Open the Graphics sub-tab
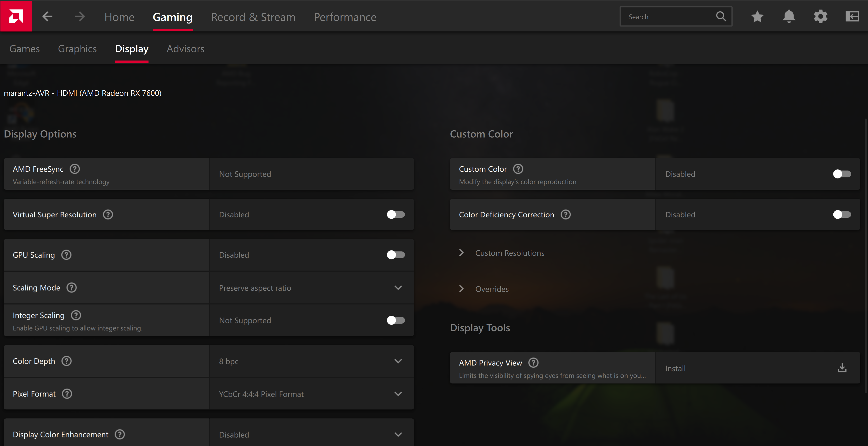This screenshot has height=446, width=868. pyautogui.click(x=77, y=49)
